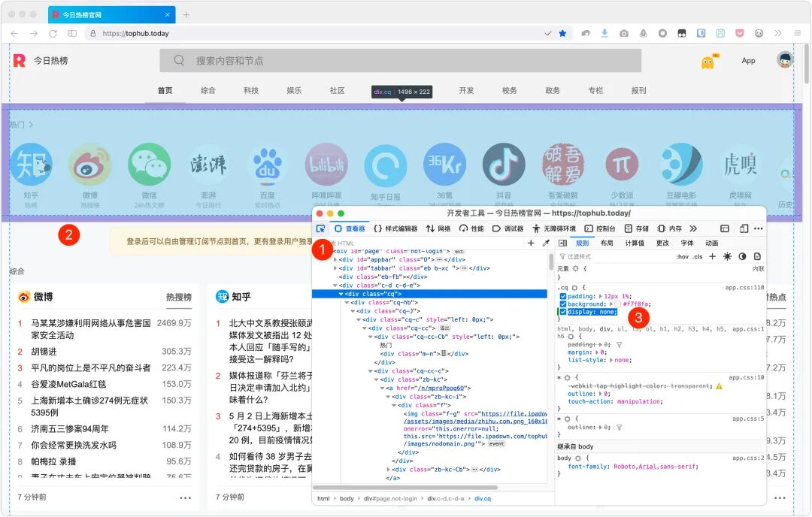Expand the div id="appbar" node
Image resolution: width=812 pixels, height=517 pixels.
pyautogui.click(x=335, y=260)
